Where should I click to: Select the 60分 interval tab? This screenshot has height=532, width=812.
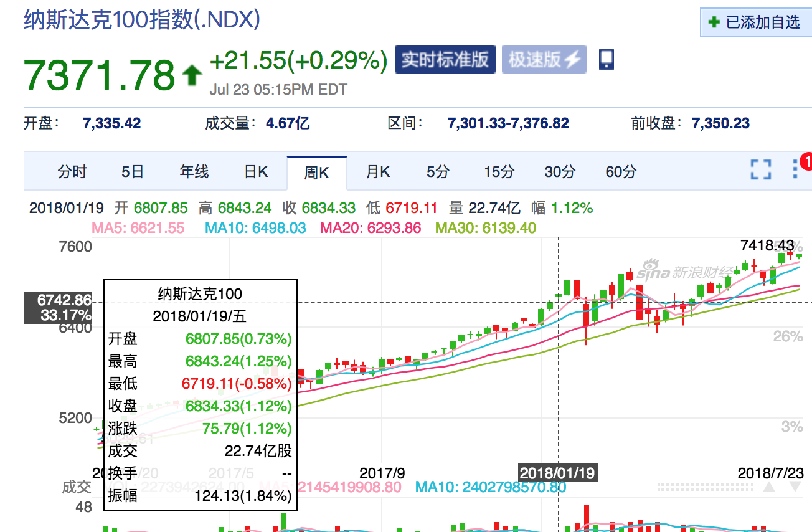click(621, 172)
